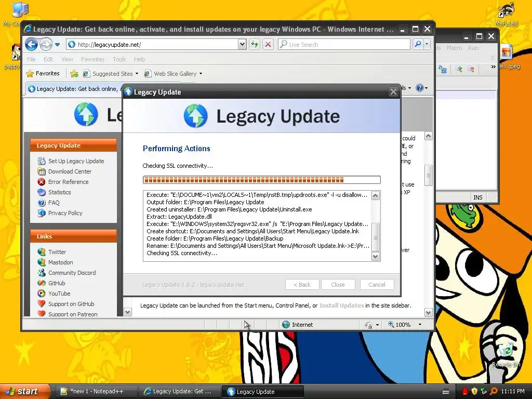Viewport: 532px width, 399px height.
Task: Click the Mastodon sidebar icon
Action: (x=42, y=262)
